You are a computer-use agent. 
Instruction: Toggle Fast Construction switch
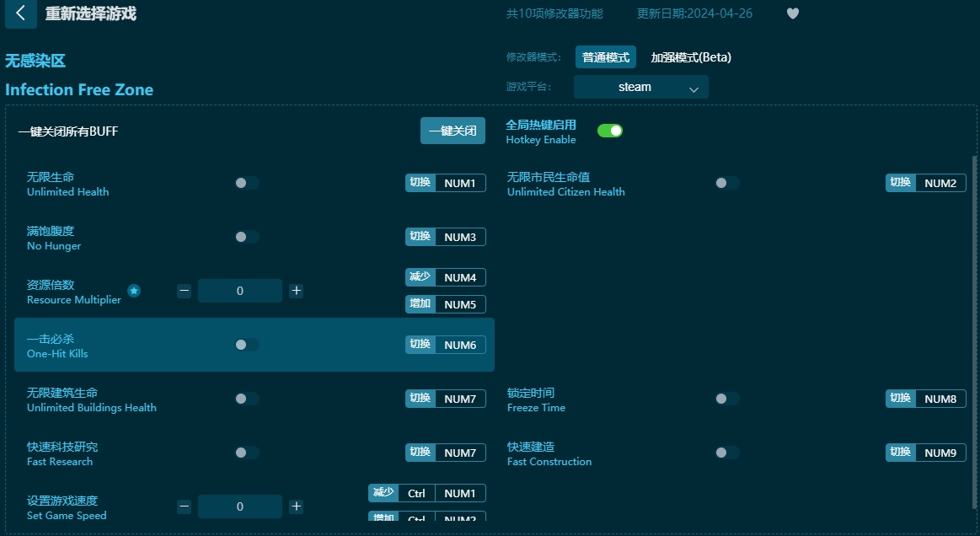pyautogui.click(x=726, y=453)
